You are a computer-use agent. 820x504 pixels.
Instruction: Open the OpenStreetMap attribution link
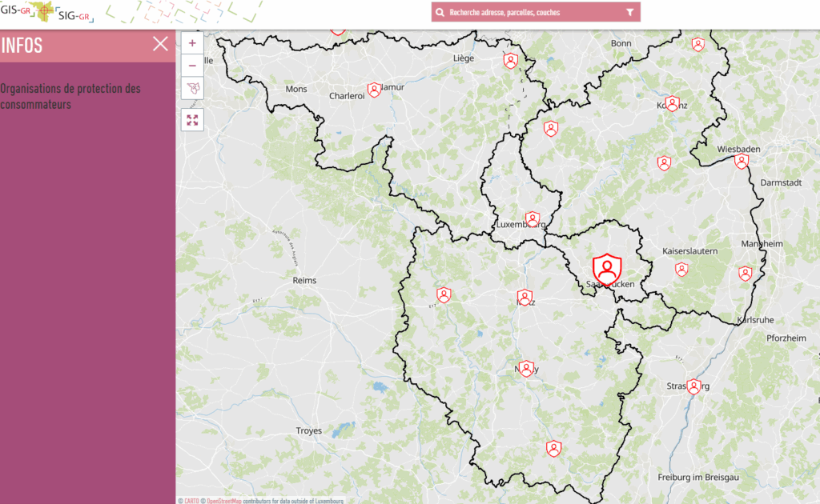[x=225, y=501]
